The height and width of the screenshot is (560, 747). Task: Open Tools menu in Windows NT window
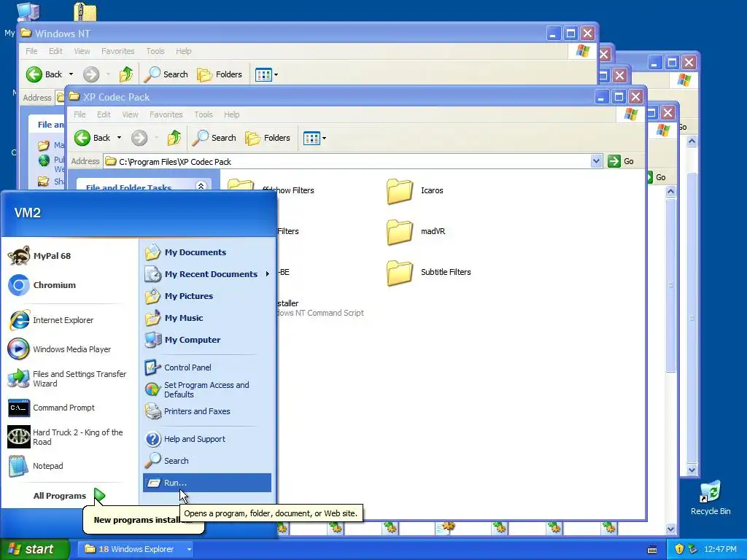coord(155,51)
